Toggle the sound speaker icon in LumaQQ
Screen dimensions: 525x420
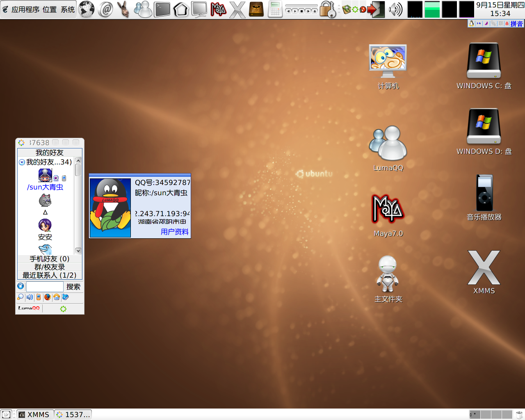(30, 297)
